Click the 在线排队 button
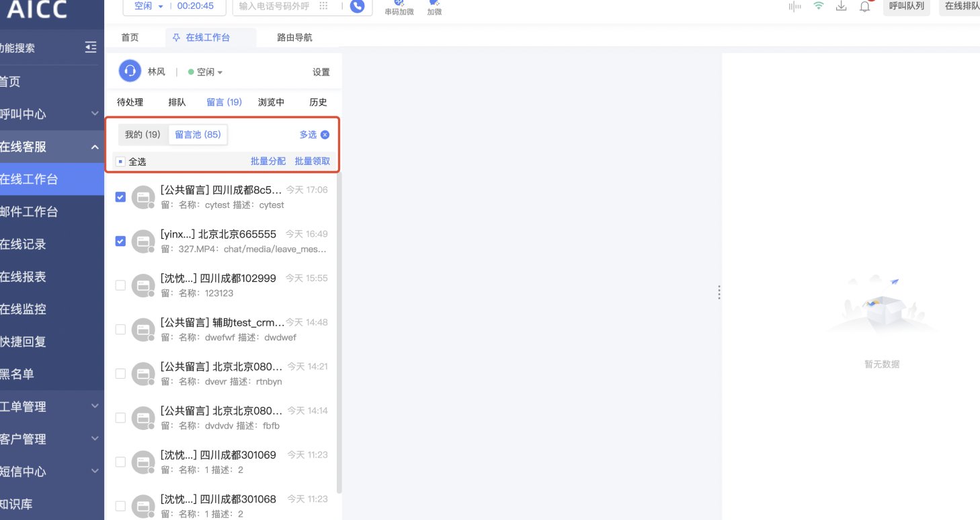Screen dimensions: 980x520 click(x=960, y=6)
